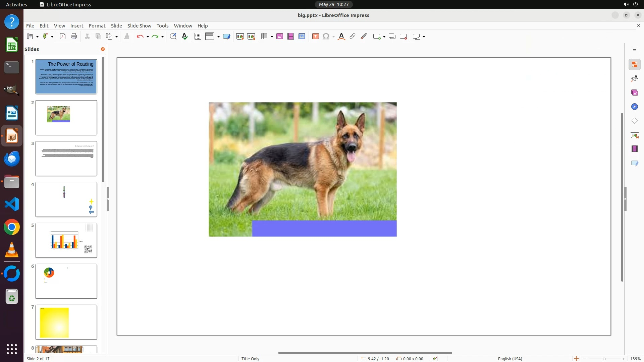Close the Slides panel
The height and width of the screenshot is (362, 644).
103,49
